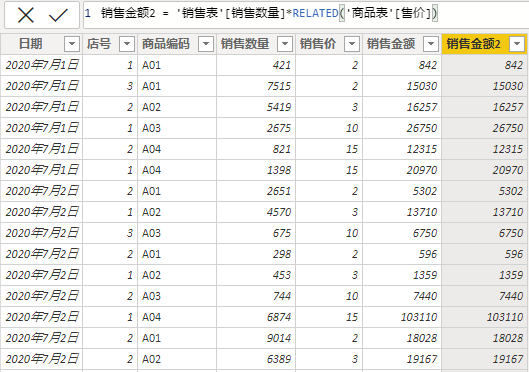This screenshot has height=372, width=529.
Task: Click 销售金额 cell 16257
Action: pos(402,107)
